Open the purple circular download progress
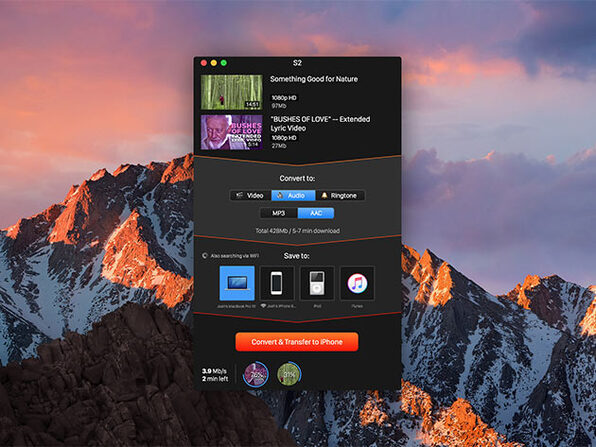This screenshot has height=447, width=596. (256, 374)
